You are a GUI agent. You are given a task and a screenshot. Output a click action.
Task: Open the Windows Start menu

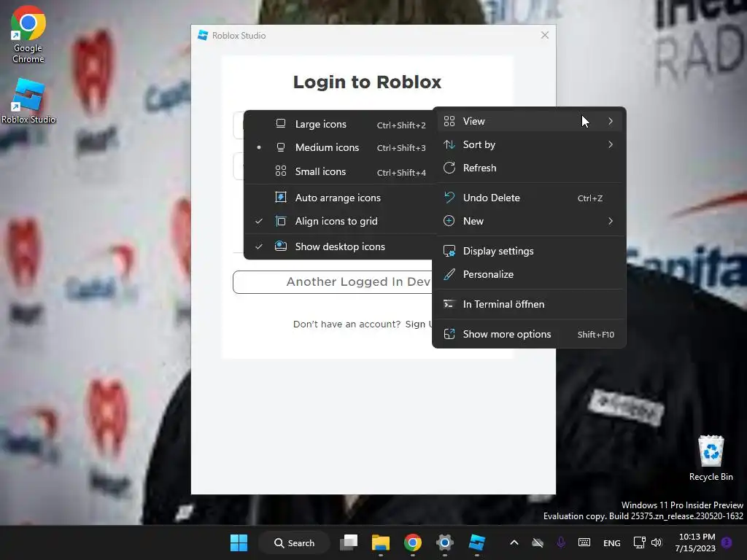239,542
